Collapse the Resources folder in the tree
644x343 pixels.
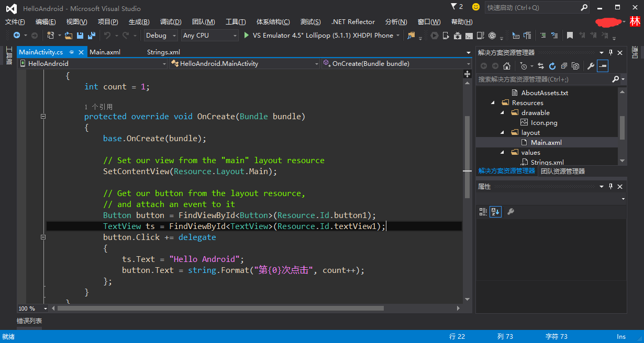[493, 102]
